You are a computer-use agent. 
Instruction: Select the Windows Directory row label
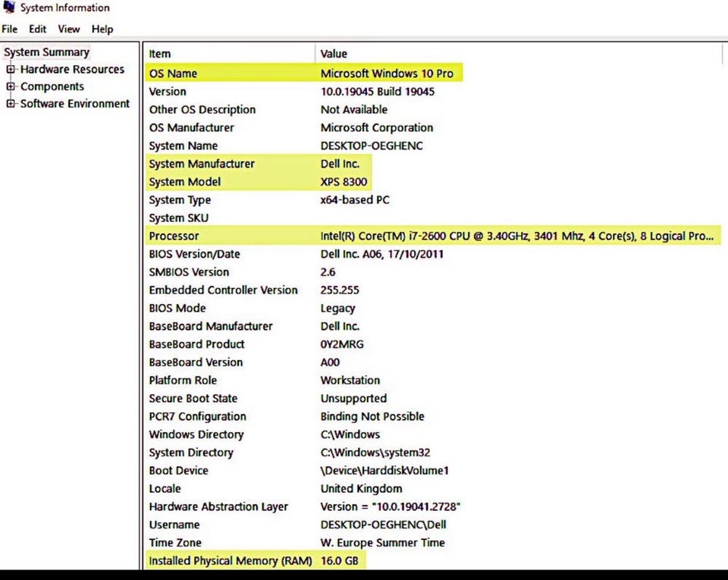[x=196, y=434]
